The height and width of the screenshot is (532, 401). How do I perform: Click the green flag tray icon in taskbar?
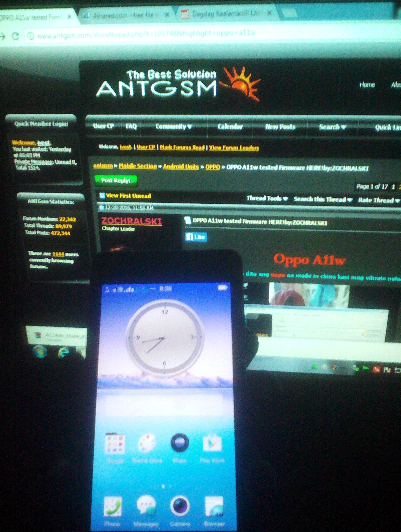(x=366, y=368)
